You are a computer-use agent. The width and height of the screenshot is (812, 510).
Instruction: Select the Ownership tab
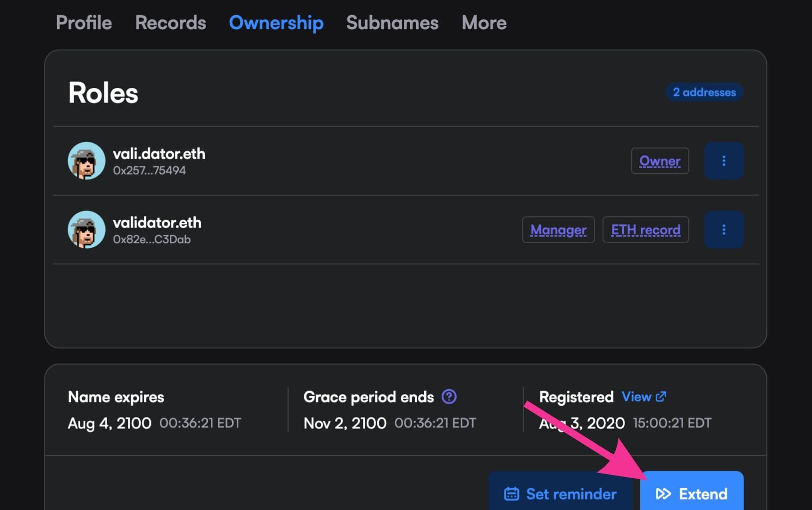pyautogui.click(x=276, y=23)
